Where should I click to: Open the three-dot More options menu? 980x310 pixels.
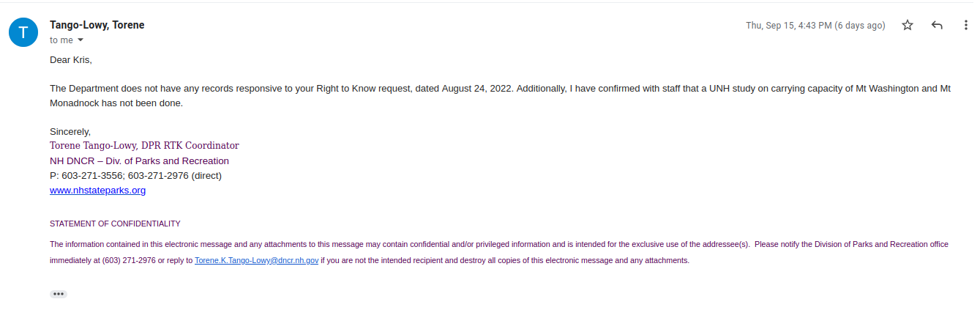(966, 26)
